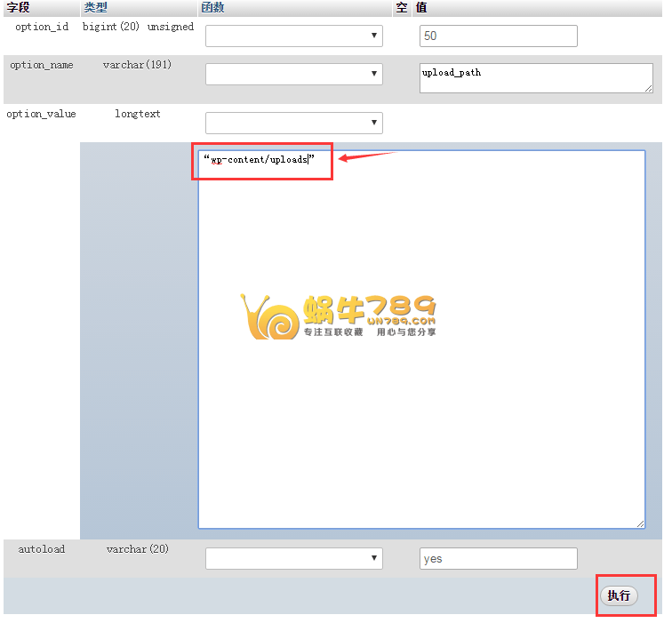This screenshot has width=672, height=631.
Task: Click the large textarea's corner resize grip
Action: pos(640,524)
